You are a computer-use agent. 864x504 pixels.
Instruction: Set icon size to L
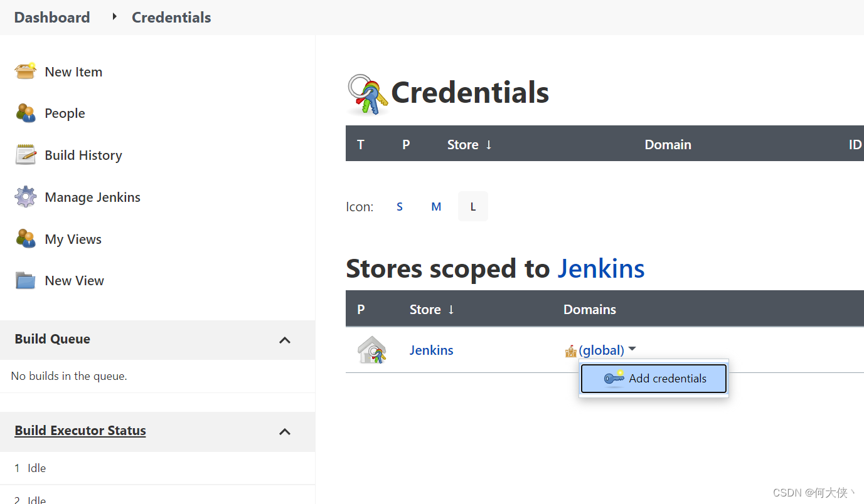473,206
